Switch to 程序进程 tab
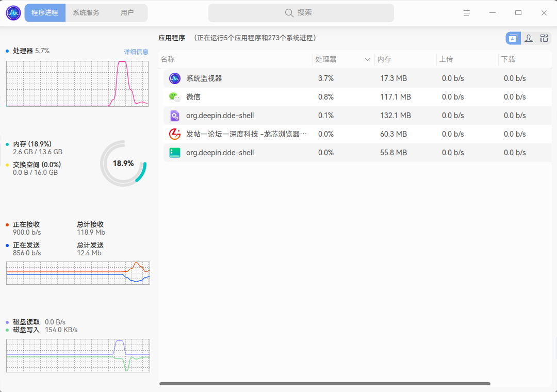The image size is (557, 392). (x=45, y=13)
